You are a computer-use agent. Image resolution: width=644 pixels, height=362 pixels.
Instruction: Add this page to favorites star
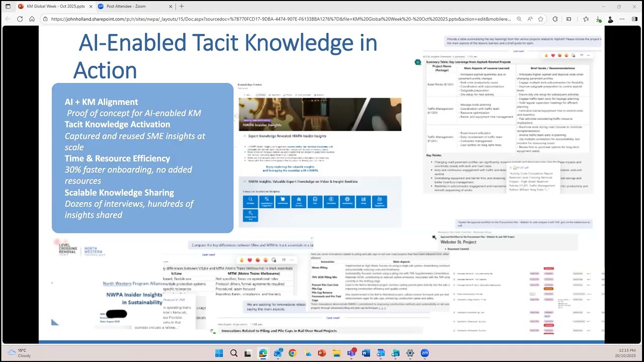point(541,19)
